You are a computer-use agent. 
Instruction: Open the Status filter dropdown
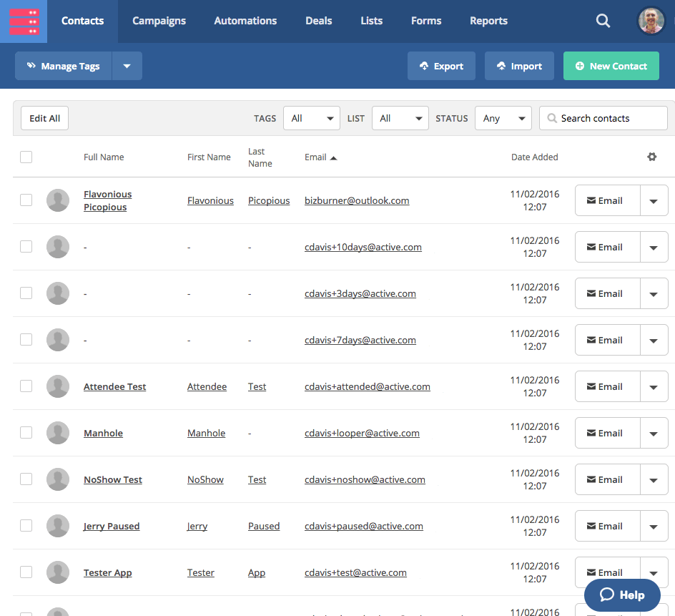pos(503,119)
